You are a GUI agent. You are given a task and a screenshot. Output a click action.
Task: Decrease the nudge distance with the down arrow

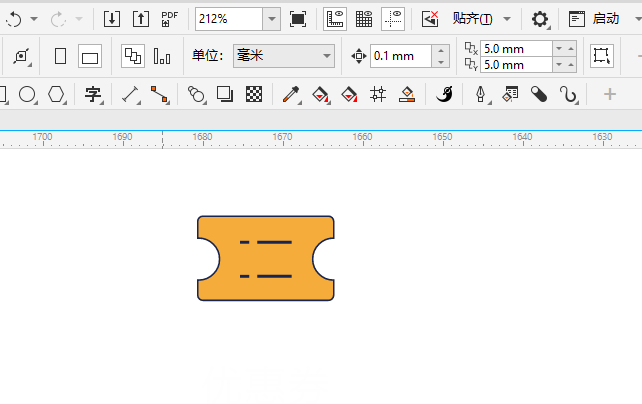pyautogui.click(x=441, y=62)
